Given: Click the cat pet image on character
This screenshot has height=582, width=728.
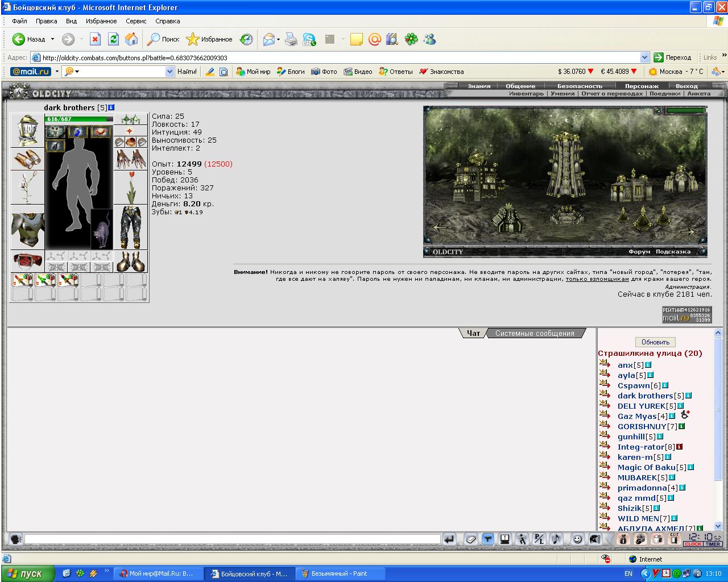Looking at the screenshot, I should pyautogui.click(x=102, y=230).
